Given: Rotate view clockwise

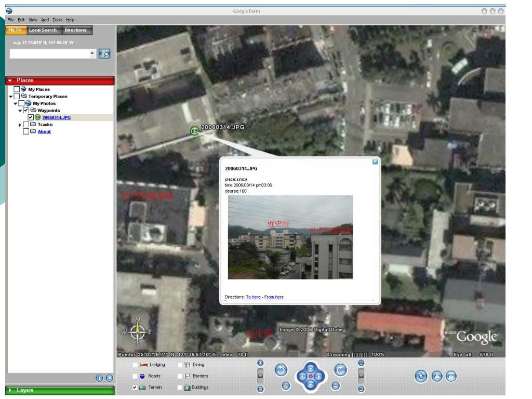Looking at the screenshot, I should (340, 370).
